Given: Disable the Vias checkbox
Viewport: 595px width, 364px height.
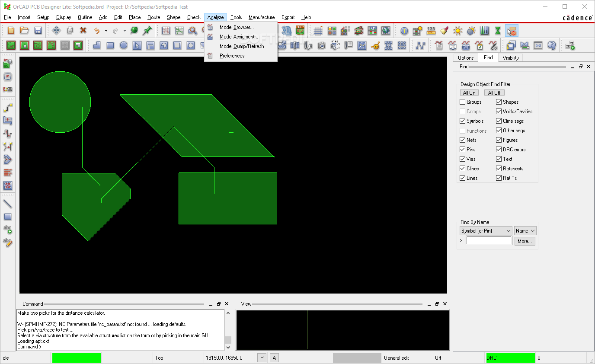Looking at the screenshot, I should click(x=463, y=159).
